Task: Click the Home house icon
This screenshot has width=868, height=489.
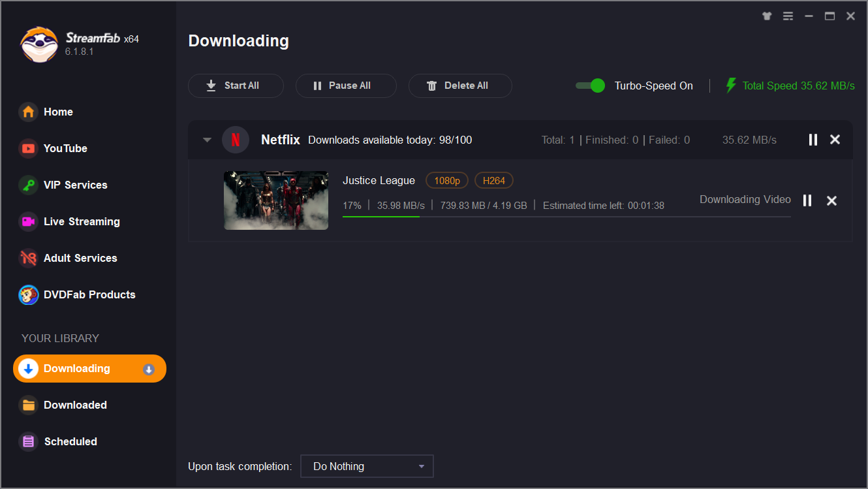Action: pos(28,112)
